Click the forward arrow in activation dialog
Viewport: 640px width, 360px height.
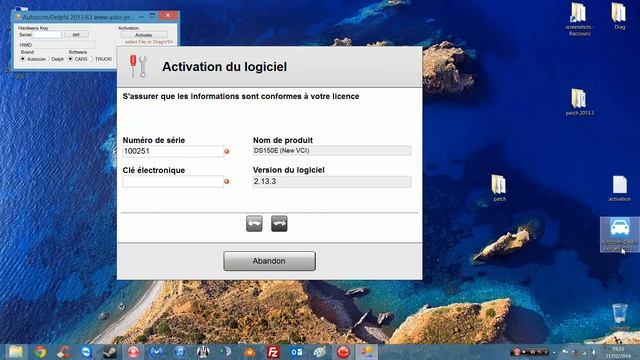(x=279, y=224)
